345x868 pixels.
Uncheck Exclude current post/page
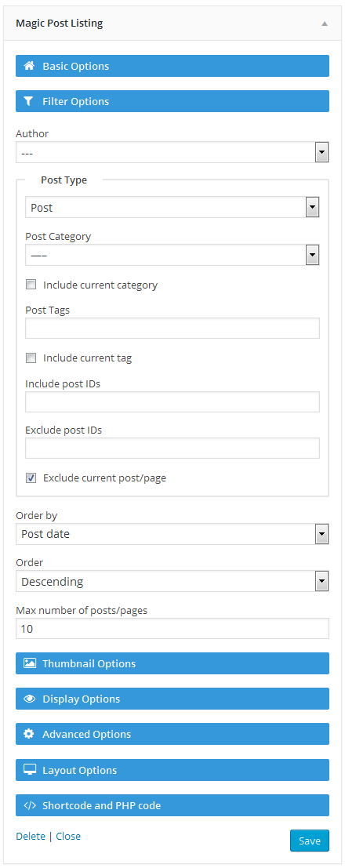[x=31, y=478]
